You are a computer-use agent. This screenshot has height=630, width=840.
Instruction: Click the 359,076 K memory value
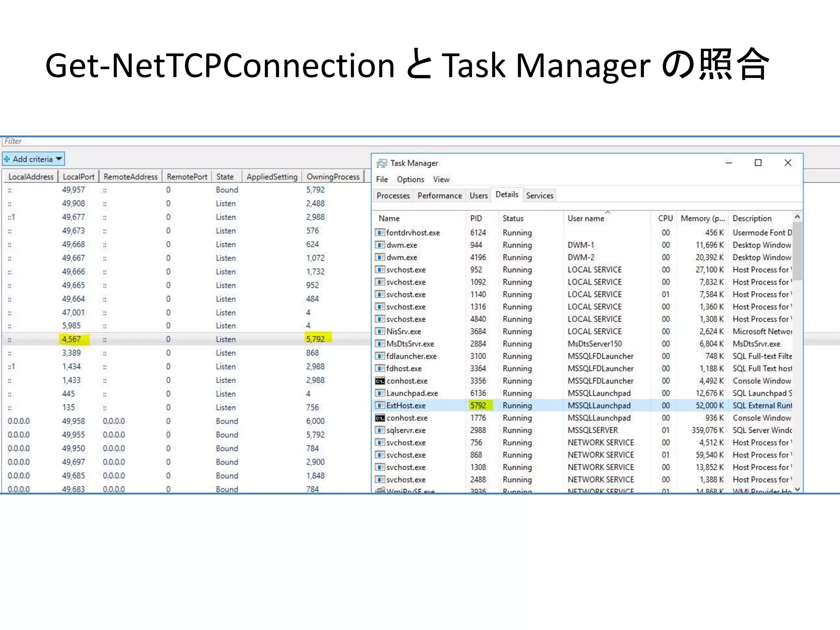[707, 430]
